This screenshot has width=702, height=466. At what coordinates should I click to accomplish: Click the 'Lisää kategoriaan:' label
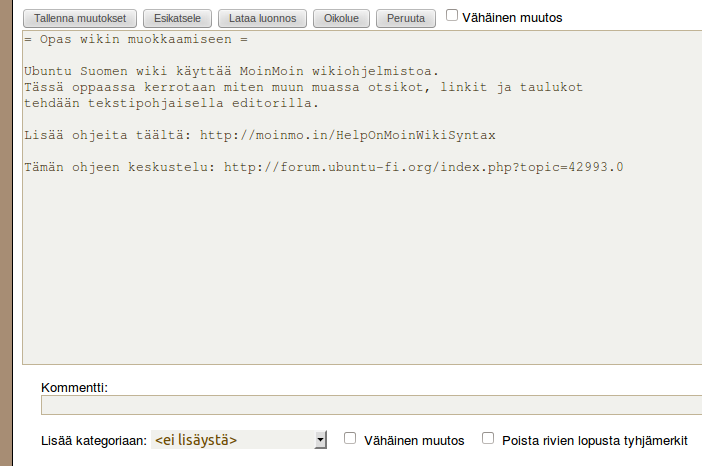pos(94,440)
